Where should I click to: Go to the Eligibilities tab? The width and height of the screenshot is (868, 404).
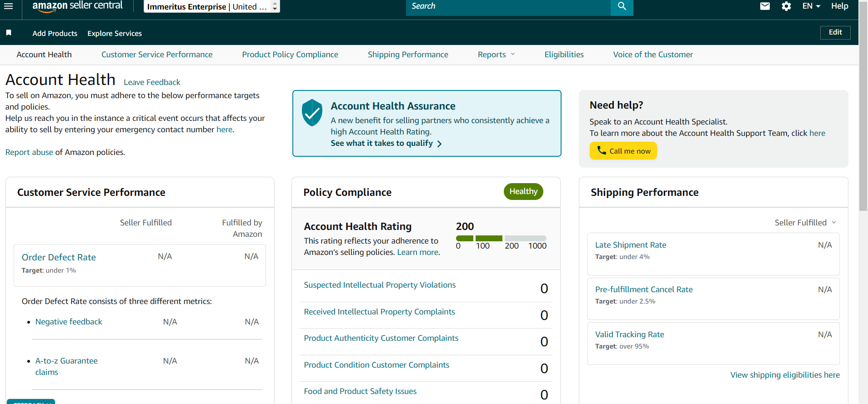[564, 55]
